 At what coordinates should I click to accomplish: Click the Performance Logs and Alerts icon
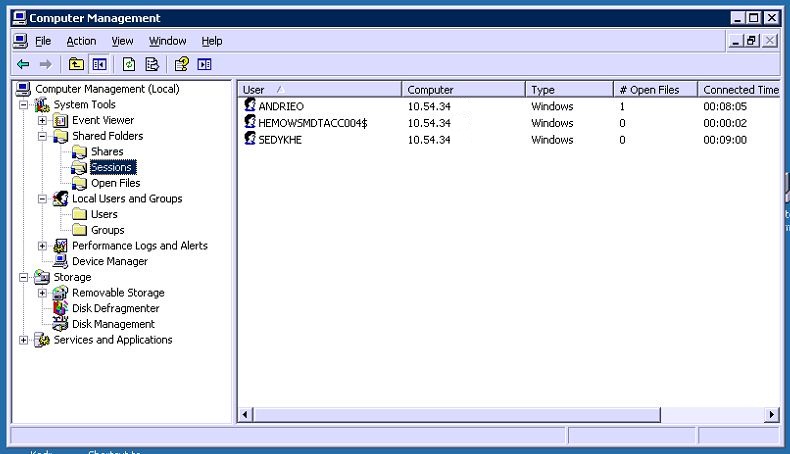60,246
